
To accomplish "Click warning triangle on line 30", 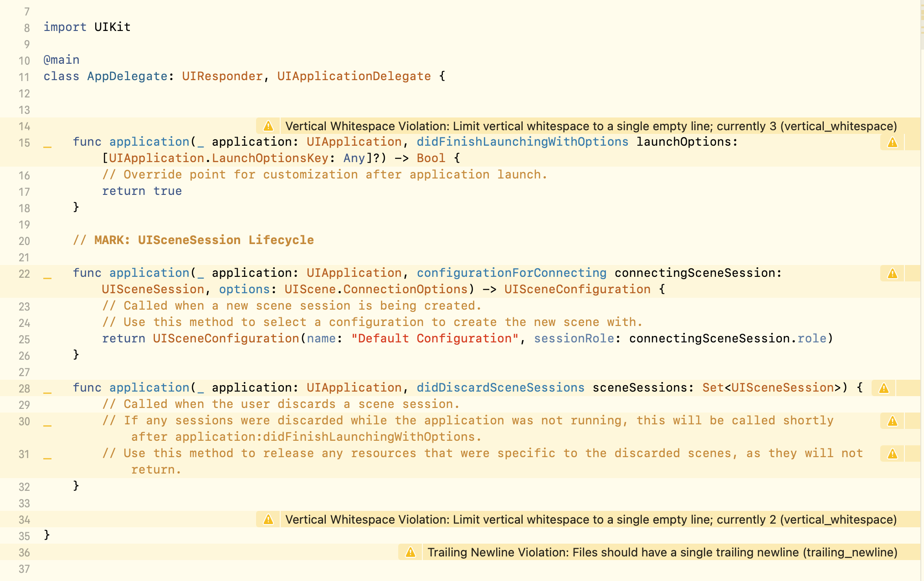I will click(x=892, y=421).
